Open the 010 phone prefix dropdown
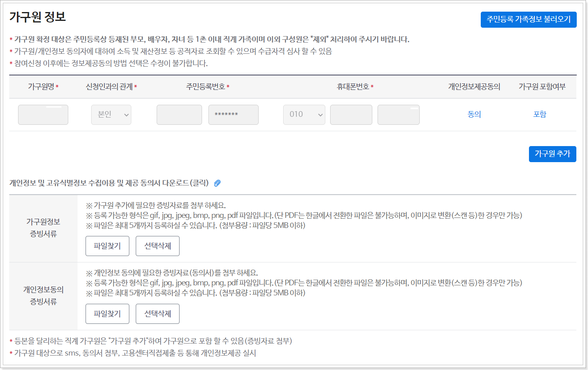Screen dimensions: 588x370 [x=304, y=115]
